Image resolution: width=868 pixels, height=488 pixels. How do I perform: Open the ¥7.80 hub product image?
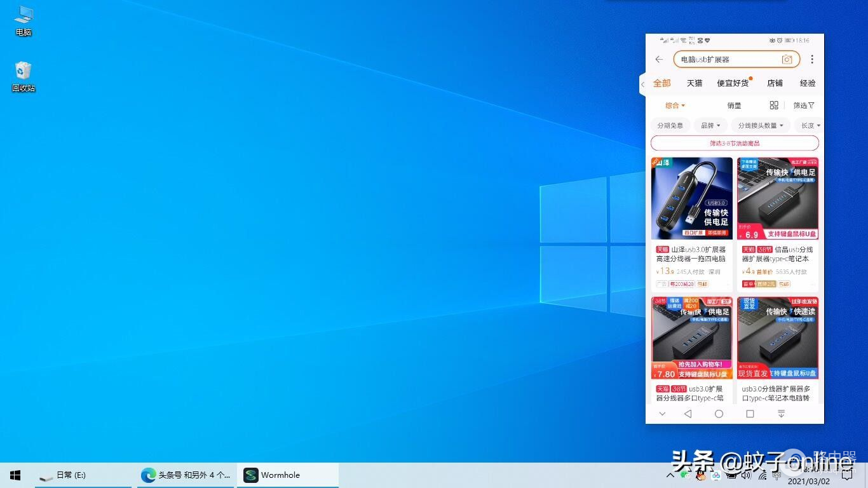[x=692, y=338]
